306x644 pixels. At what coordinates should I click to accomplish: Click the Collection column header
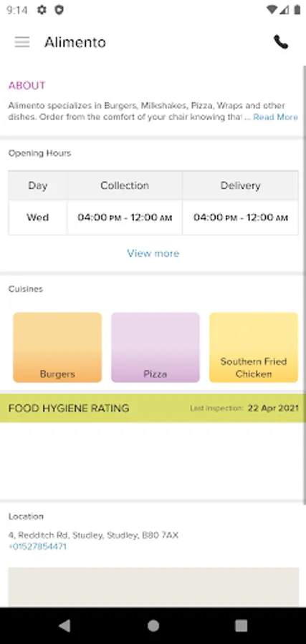125,185
